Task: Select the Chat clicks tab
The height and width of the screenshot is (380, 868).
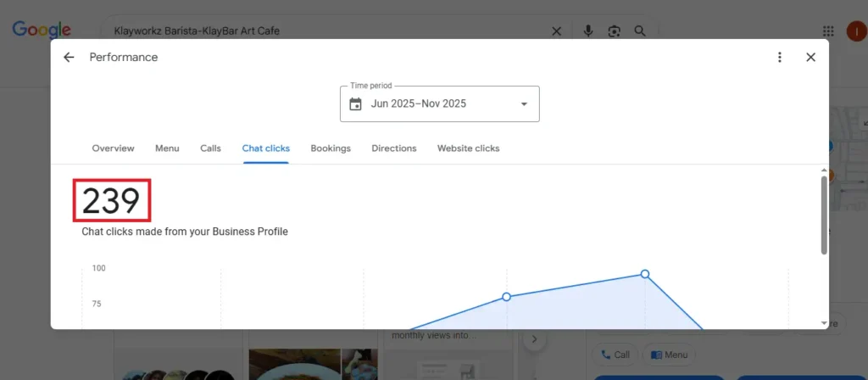Action: point(265,148)
